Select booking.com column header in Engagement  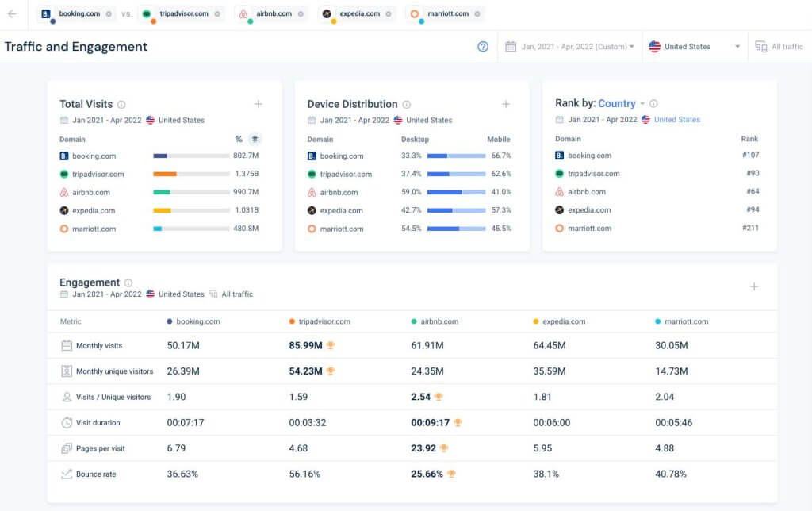pyautogui.click(x=193, y=321)
